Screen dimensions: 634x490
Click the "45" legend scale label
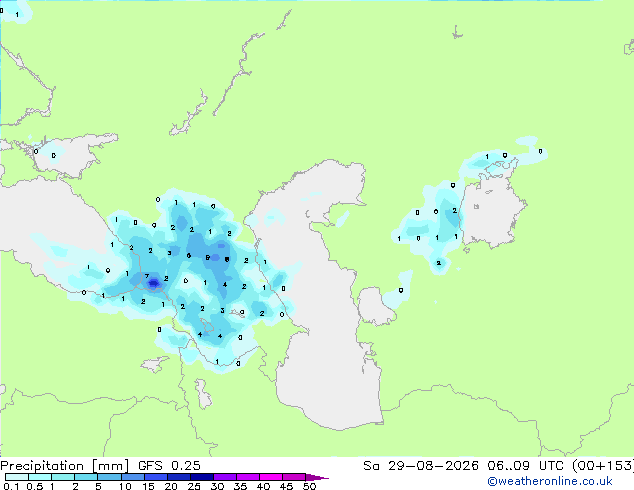click(x=286, y=486)
